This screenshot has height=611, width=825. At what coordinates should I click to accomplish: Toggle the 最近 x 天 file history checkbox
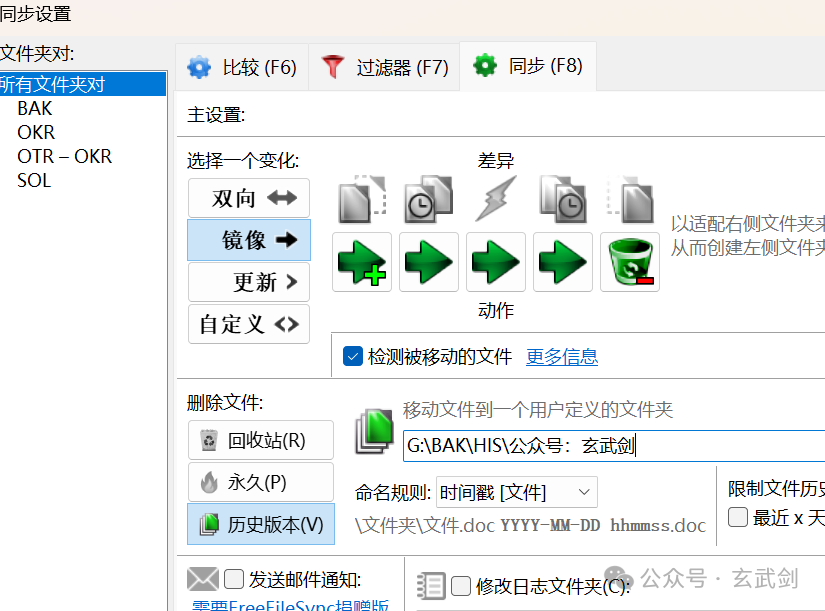pos(738,517)
